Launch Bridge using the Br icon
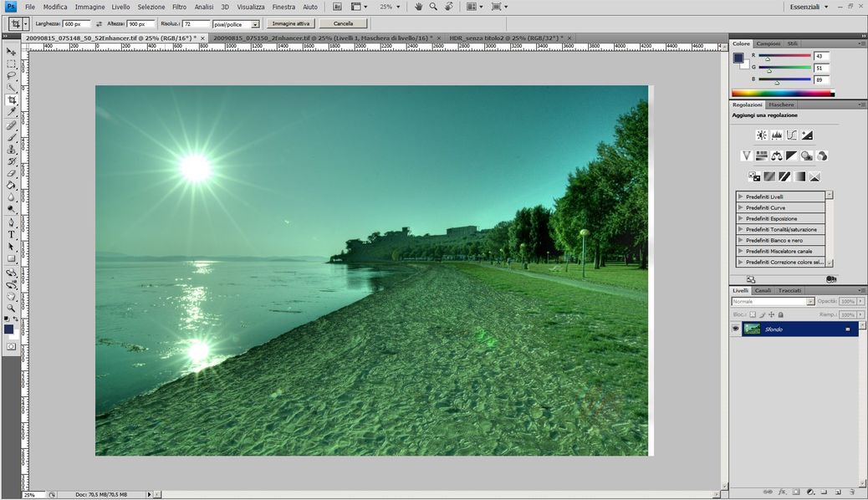868x500 pixels. pyautogui.click(x=337, y=7)
